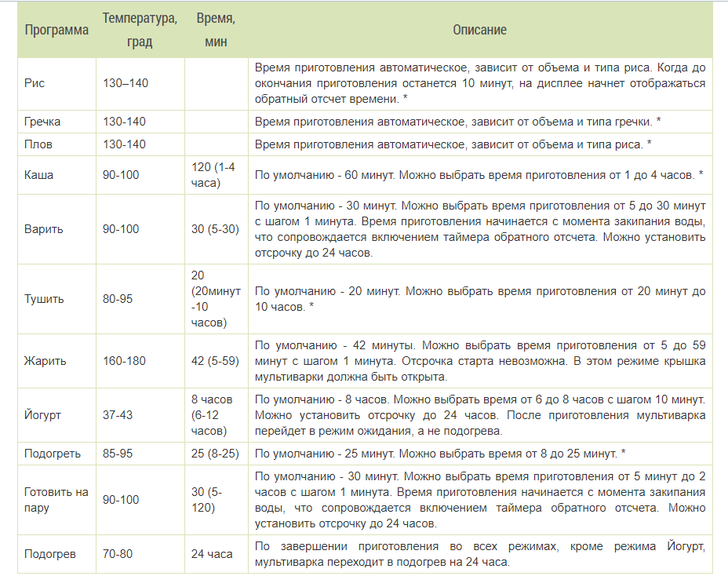Select the 'Подогрев' program cell
This screenshot has height=587, width=728.
click(56, 554)
